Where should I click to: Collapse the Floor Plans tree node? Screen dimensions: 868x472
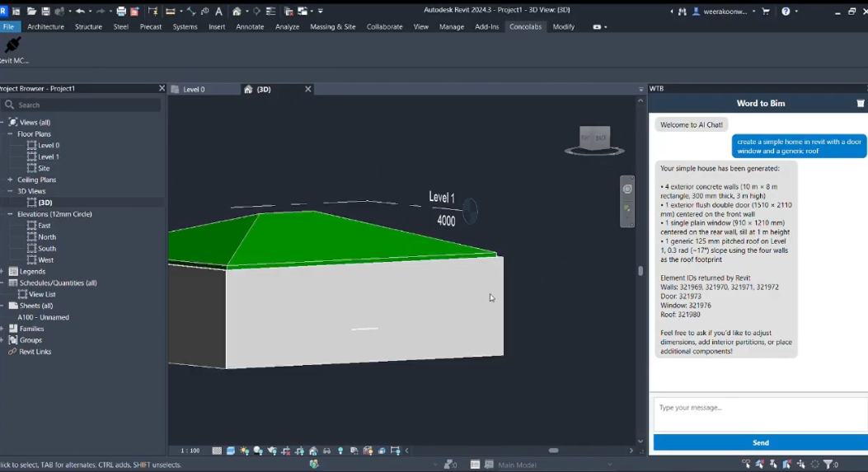10,134
